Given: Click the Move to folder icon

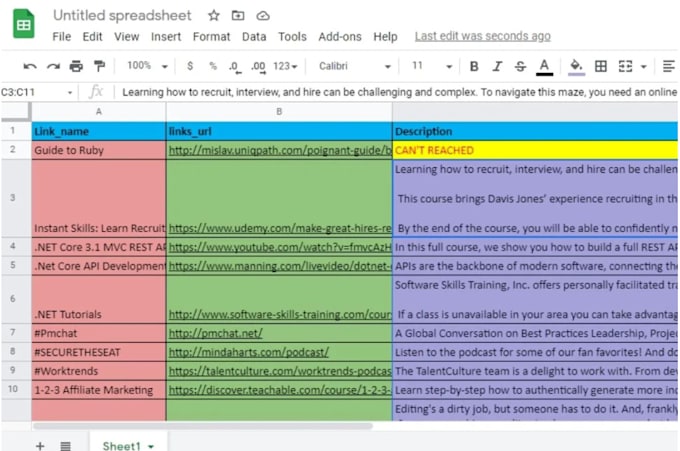Looking at the screenshot, I should coord(238,16).
